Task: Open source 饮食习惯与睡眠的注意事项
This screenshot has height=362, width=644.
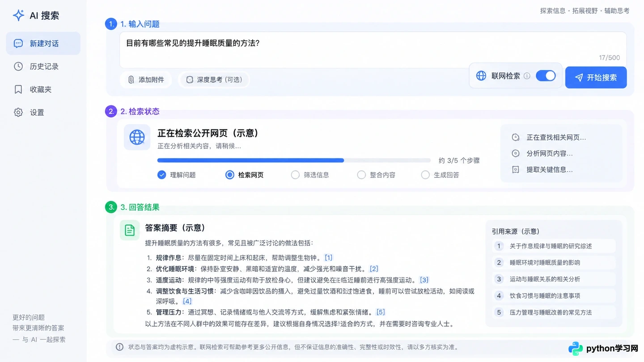Action: [x=554, y=295]
